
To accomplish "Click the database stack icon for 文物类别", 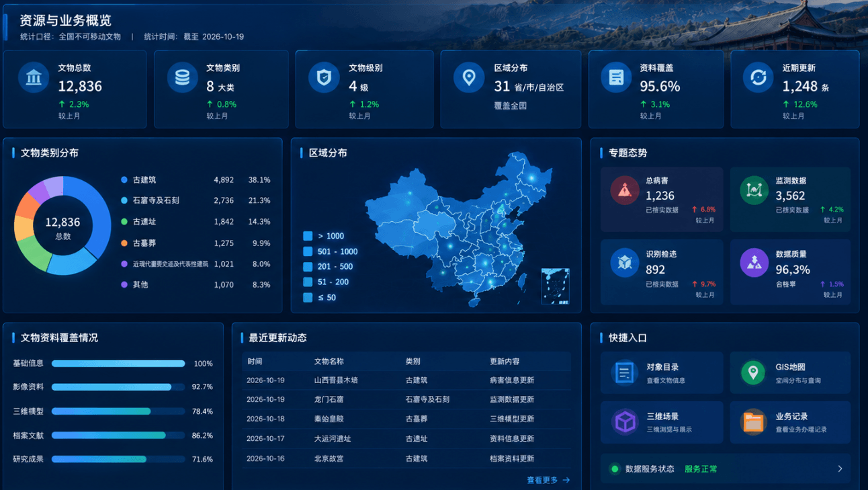I will tap(182, 78).
